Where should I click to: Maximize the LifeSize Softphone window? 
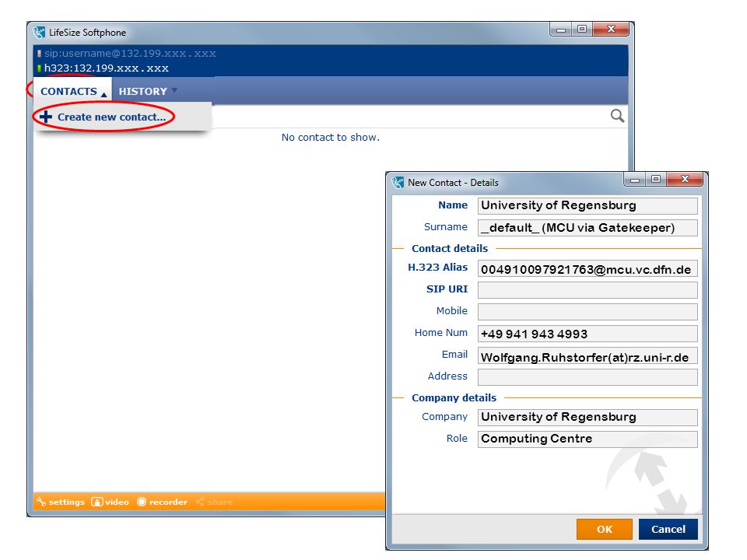pyautogui.click(x=582, y=29)
